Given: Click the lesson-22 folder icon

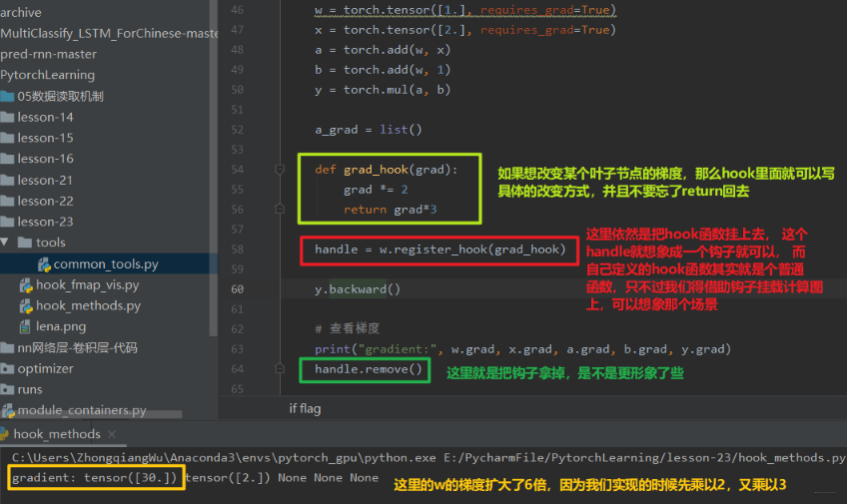Looking at the screenshot, I should tap(7, 202).
